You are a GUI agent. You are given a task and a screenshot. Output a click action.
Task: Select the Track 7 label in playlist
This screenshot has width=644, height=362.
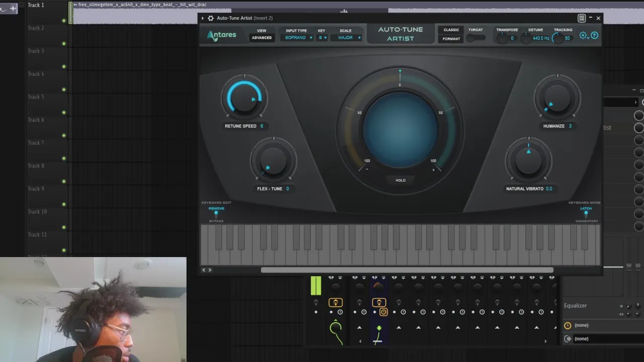36,143
